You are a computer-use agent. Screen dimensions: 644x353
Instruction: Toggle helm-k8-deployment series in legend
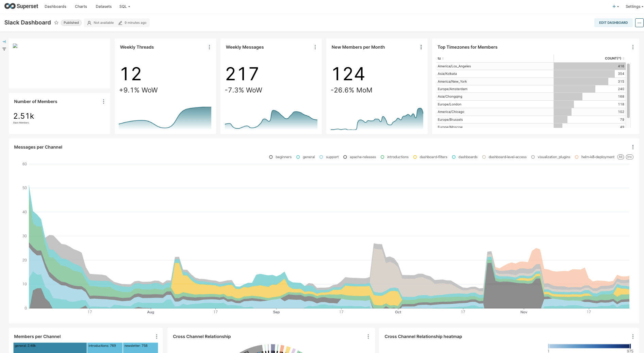coord(595,157)
